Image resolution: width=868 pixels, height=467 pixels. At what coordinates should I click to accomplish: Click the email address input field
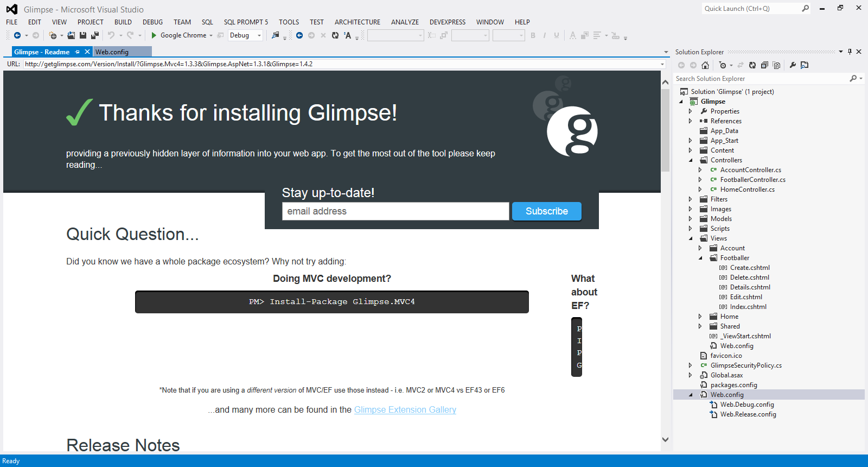pos(395,211)
